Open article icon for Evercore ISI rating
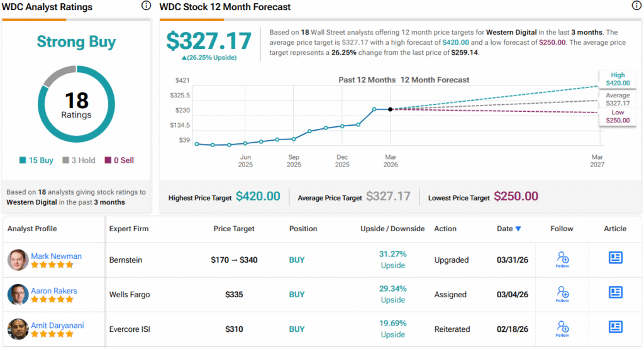Image resolution: width=644 pixels, height=350 pixels. tap(615, 327)
